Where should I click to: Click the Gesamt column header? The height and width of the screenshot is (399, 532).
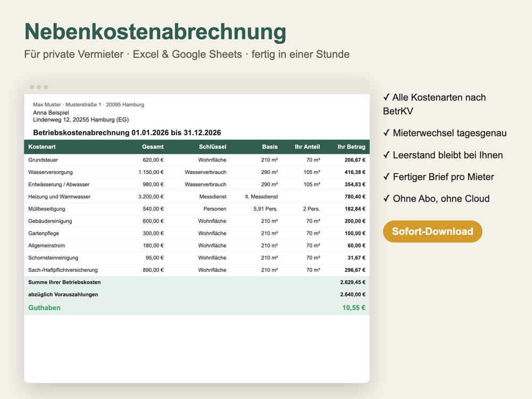point(153,147)
